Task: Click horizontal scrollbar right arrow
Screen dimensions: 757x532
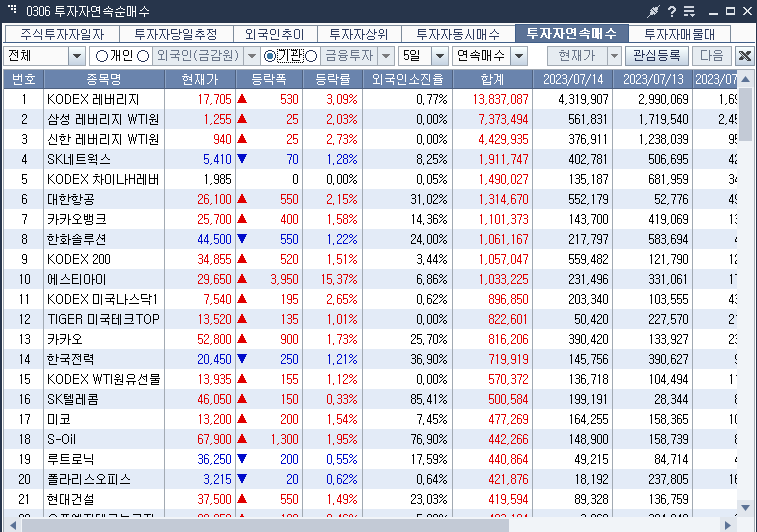Action: point(727,525)
